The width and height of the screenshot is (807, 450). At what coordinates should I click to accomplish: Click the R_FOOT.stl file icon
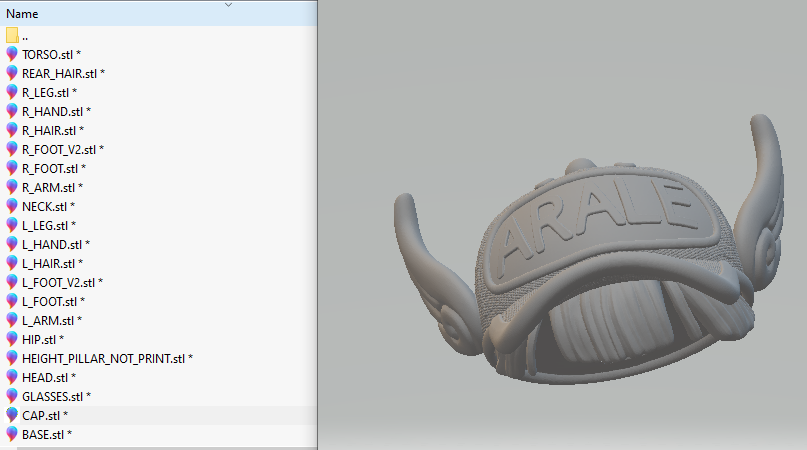click(x=12, y=169)
